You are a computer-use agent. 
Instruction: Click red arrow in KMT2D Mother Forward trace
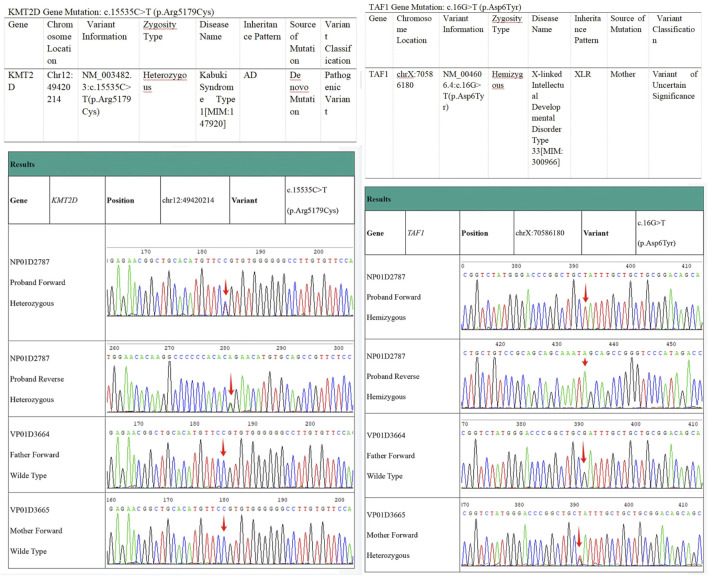[224, 524]
